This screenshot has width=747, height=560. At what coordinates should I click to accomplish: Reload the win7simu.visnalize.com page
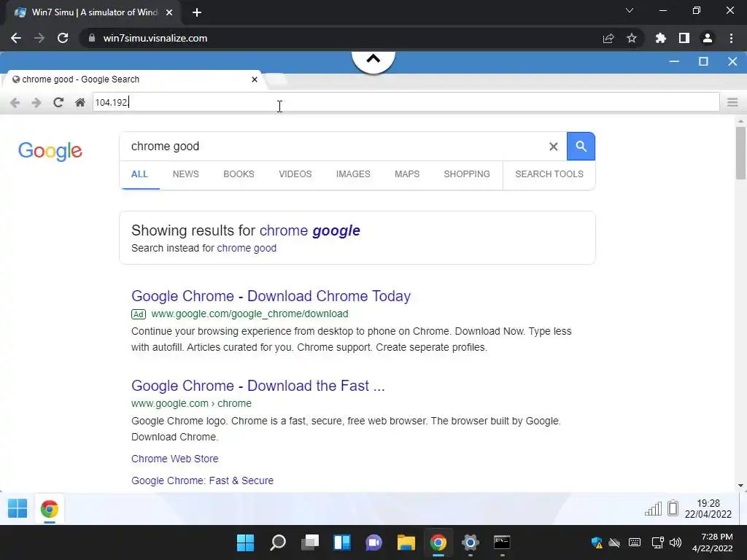[x=63, y=38]
